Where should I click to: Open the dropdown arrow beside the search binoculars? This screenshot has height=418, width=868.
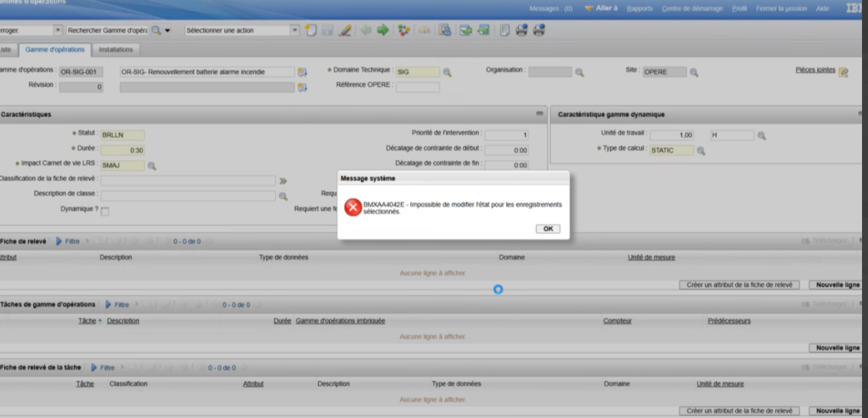click(167, 31)
